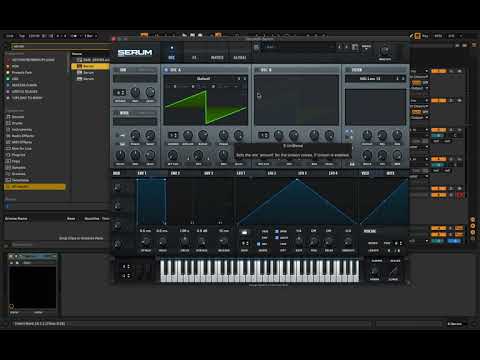
Task: Go to next filter type arrow
Action: pos(403,79)
